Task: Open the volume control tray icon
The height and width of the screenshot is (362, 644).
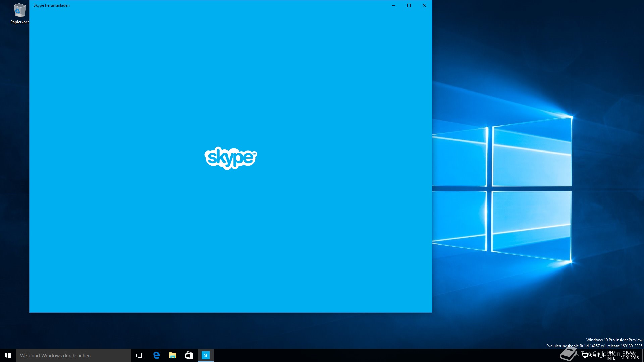Action: pos(593,355)
